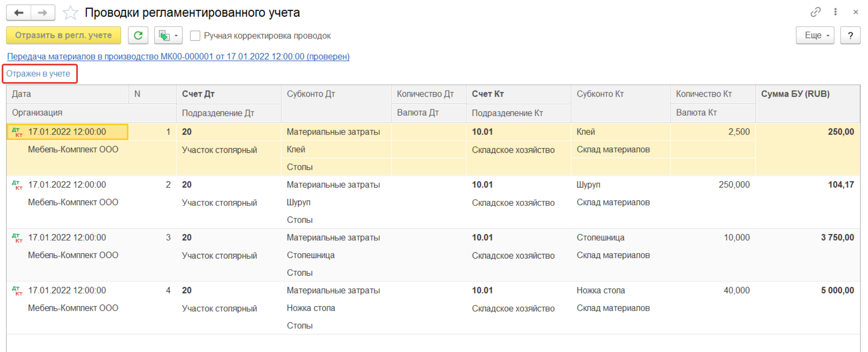Select the Счет Кт column header
Screen dimensions: 868x352
click(488, 94)
